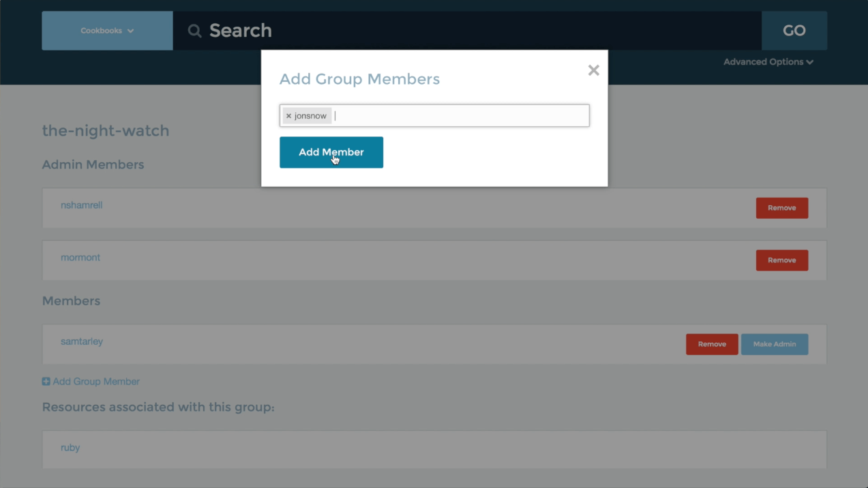The width and height of the screenshot is (868, 488).
Task: Click the plus icon next to Add Group Member
Action: pos(46,381)
